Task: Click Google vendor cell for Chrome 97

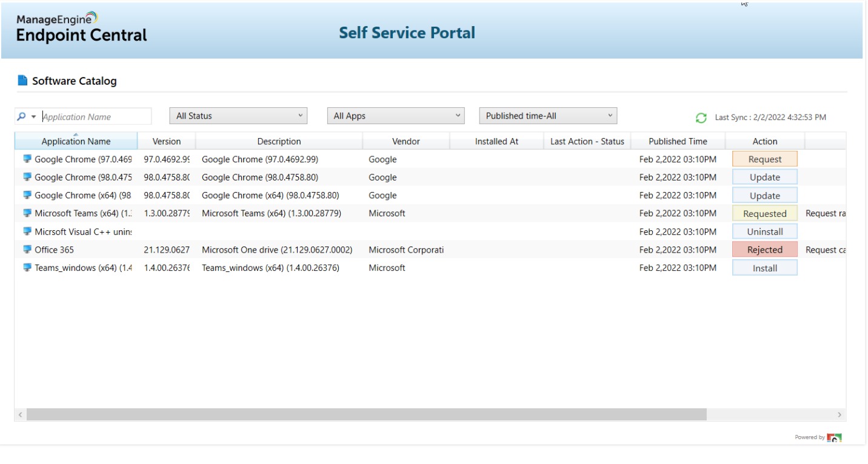Action: (382, 159)
